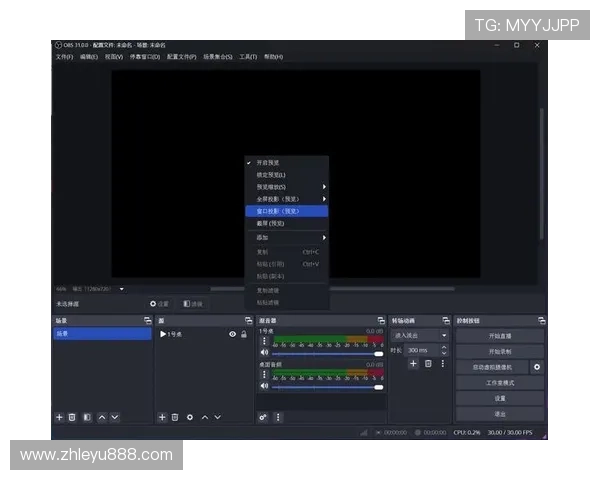
Task: Toggle visibility eye of the first source
Action: (x=232, y=334)
